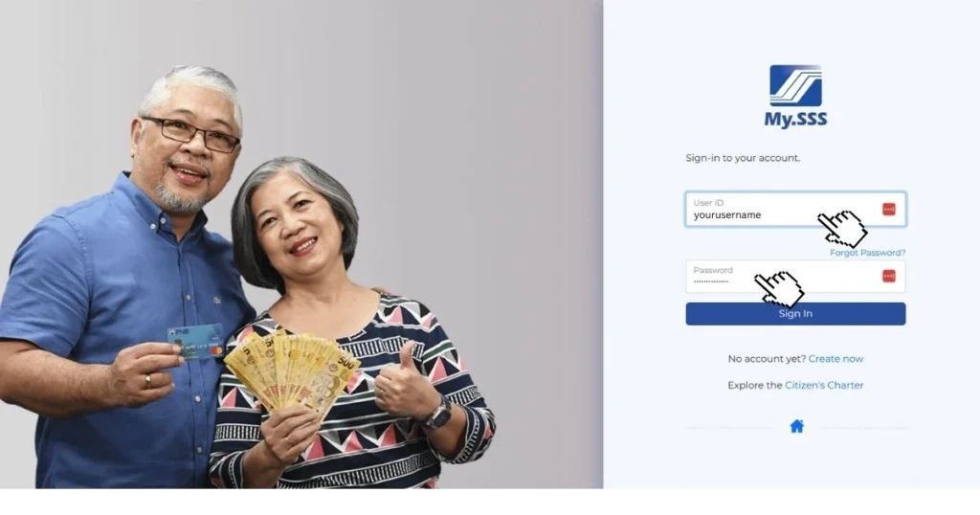Focus the User ID input field
This screenshot has width=980, height=515.
[x=795, y=210]
